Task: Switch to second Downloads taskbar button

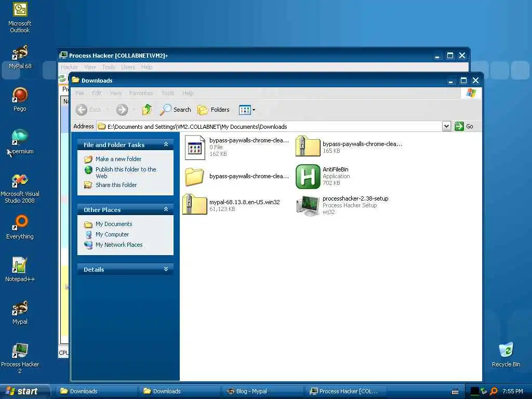Action: pos(179,391)
